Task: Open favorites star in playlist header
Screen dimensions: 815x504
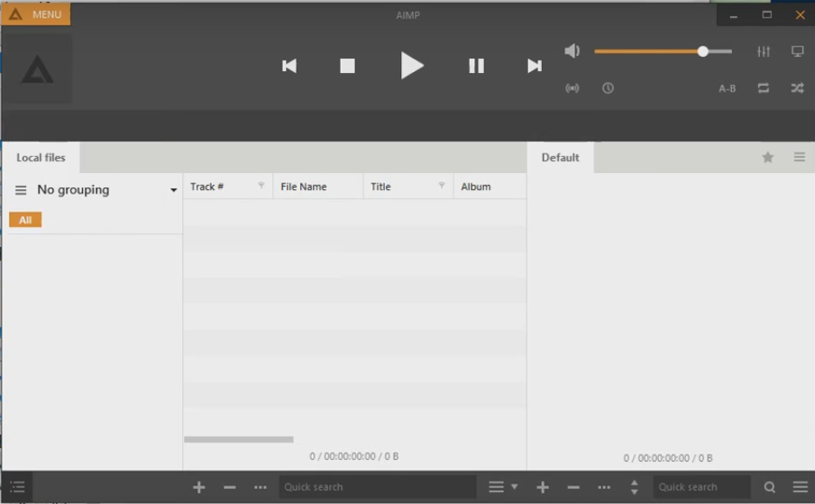Action: click(767, 157)
